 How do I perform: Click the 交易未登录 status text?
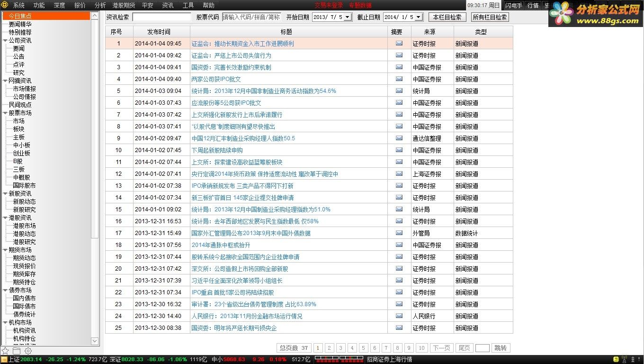click(x=329, y=5)
